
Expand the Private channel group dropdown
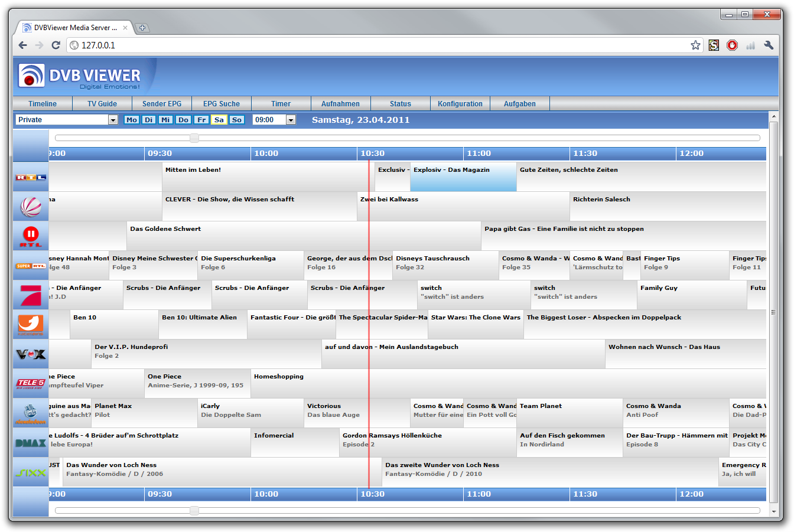113,120
